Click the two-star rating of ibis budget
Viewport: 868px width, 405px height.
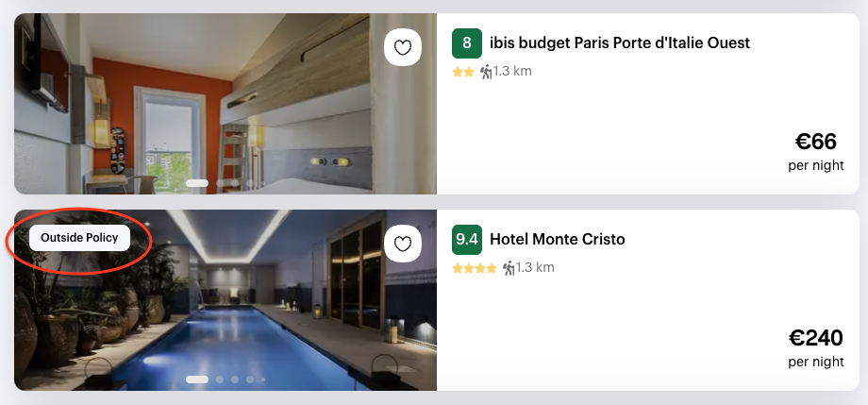pos(462,72)
